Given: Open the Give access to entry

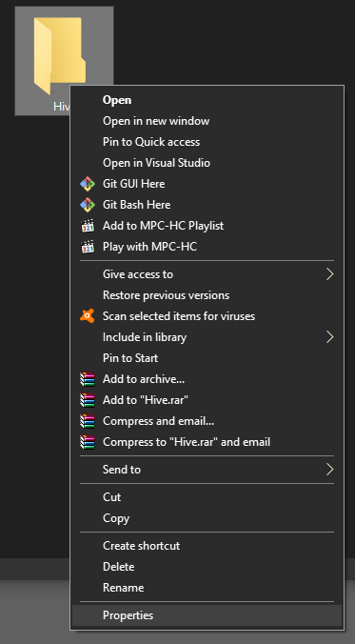Looking at the screenshot, I should 207,274.
